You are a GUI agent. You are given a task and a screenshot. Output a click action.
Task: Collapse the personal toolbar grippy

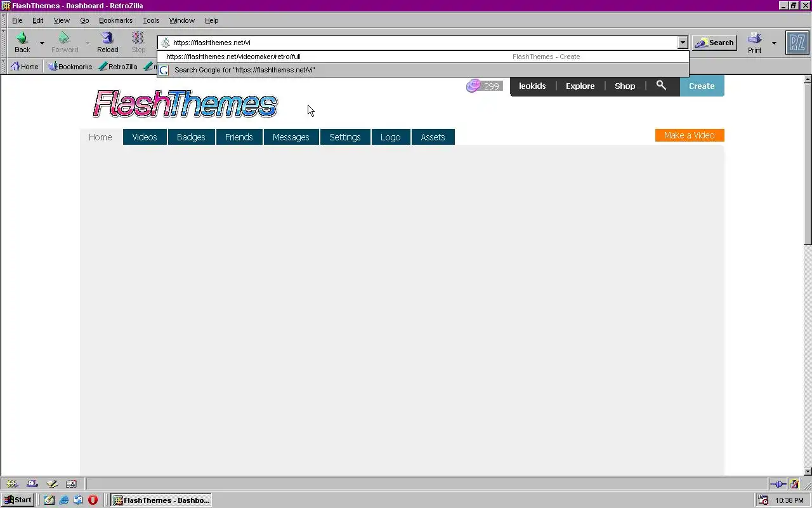pos(4,66)
